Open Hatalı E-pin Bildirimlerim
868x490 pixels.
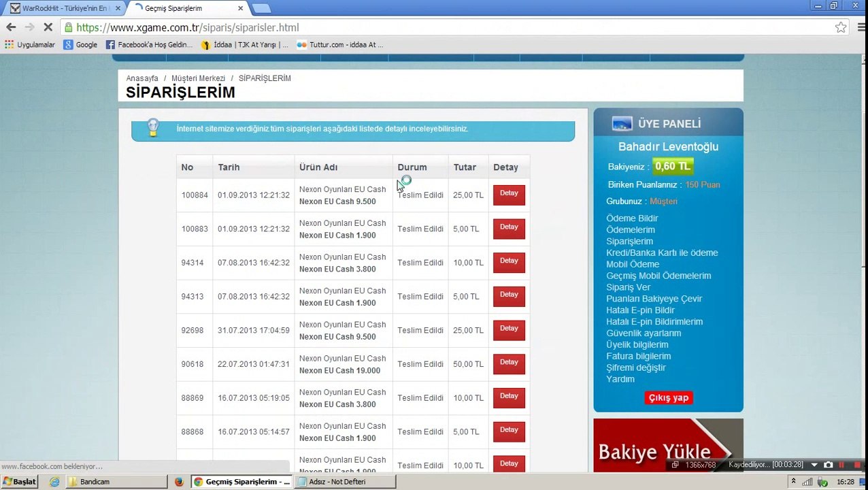(x=654, y=322)
